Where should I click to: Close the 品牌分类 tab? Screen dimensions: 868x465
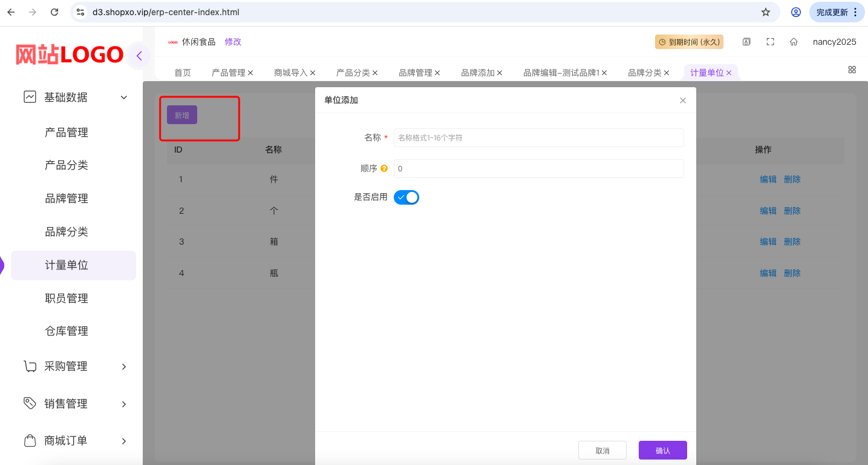(667, 73)
